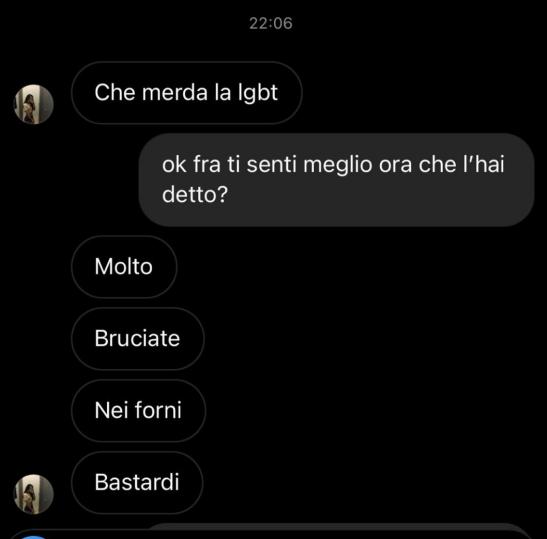547x539 pixels.
Task: Click the word "lgbt" in the first message
Action: (258, 93)
